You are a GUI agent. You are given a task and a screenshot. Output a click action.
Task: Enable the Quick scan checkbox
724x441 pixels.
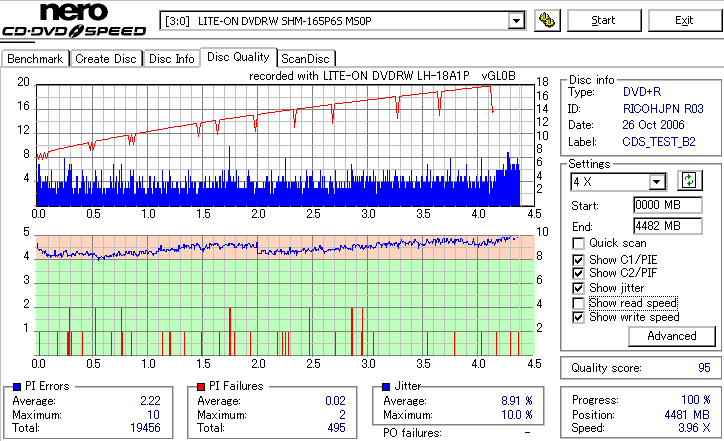point(578,243)
